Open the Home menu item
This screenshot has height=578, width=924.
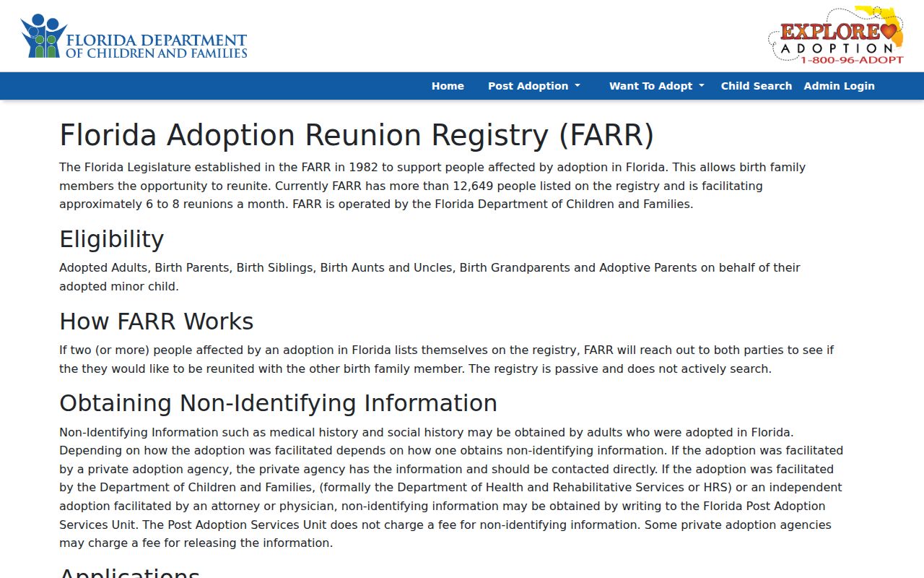pyautogui.click(x=448, y=86)
